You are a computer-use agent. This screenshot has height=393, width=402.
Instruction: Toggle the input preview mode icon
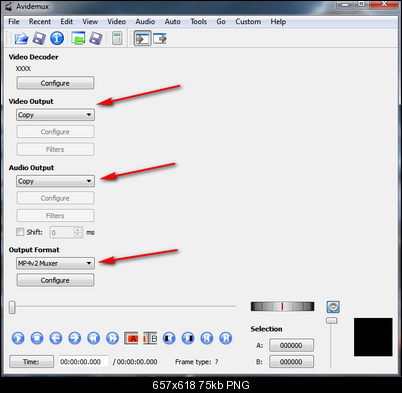[142, 38]
